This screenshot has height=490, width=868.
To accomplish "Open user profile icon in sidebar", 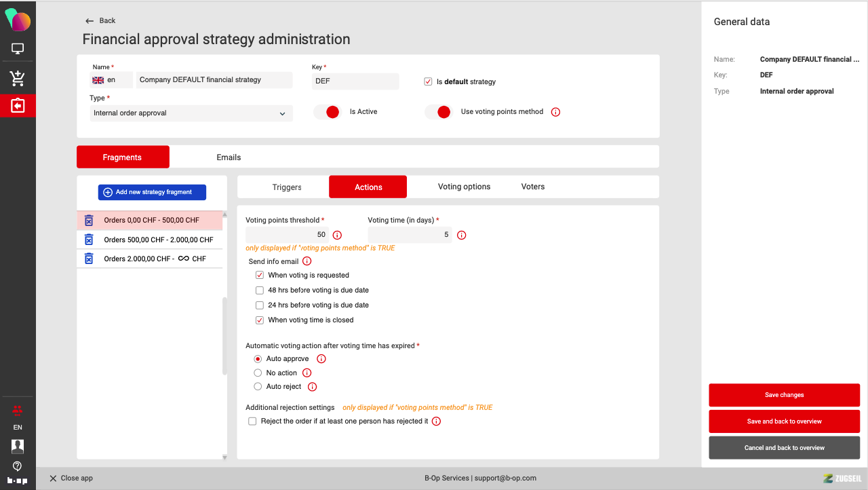I will 18,446.
